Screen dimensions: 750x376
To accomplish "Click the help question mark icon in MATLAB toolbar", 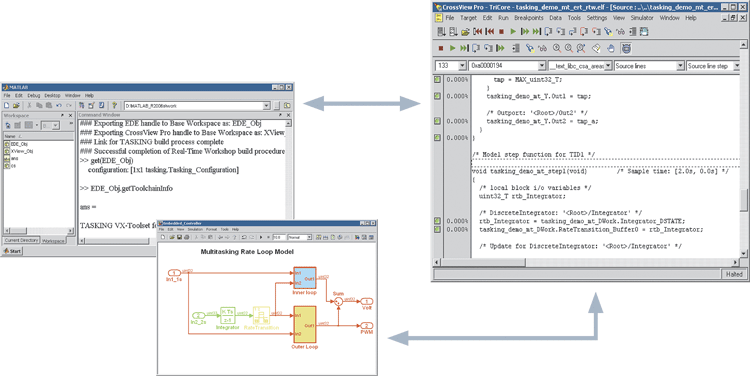I will 114,105.
